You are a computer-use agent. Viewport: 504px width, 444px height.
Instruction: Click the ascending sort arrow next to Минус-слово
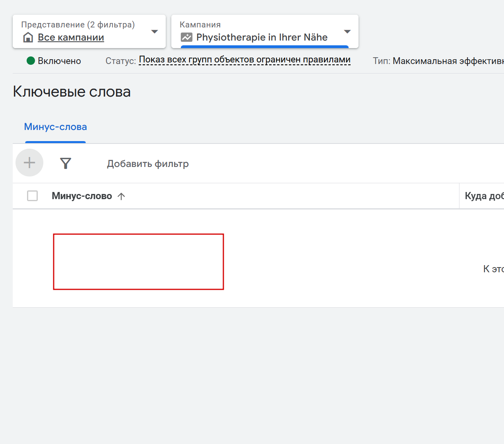[x=121, y=196]
